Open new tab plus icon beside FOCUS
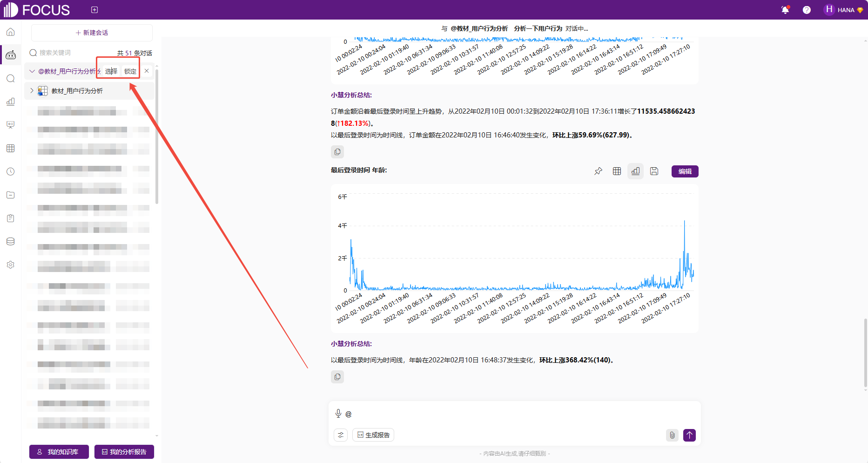 pyautogui.click(x=94, y=10)
